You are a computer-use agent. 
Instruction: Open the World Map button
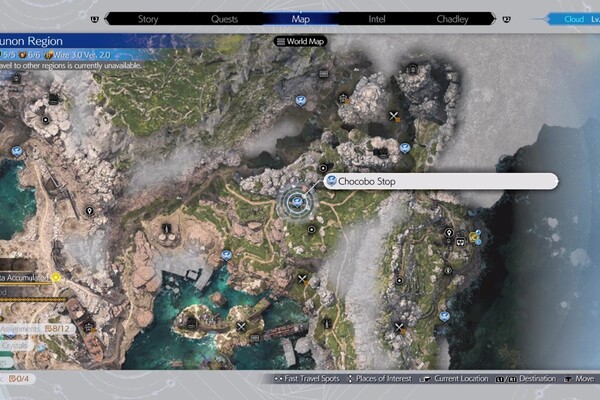pos(300,41)
